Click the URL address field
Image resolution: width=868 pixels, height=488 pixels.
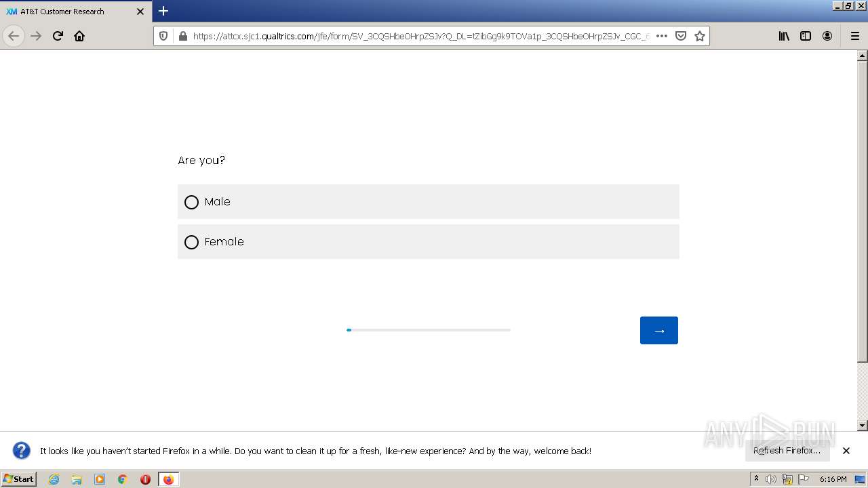click(x=420, y=36)
